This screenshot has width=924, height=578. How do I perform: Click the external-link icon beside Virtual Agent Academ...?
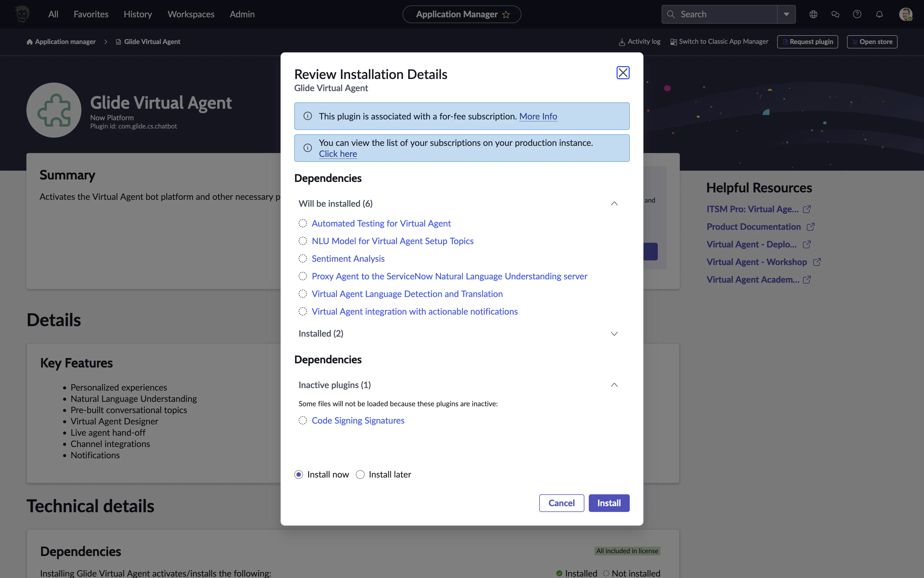(806, 279)
